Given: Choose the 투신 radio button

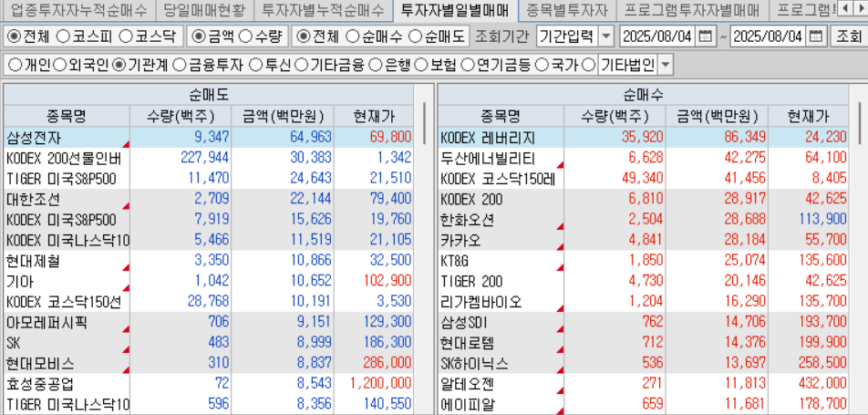Looking at the screenshot, I should coord(255,66).
